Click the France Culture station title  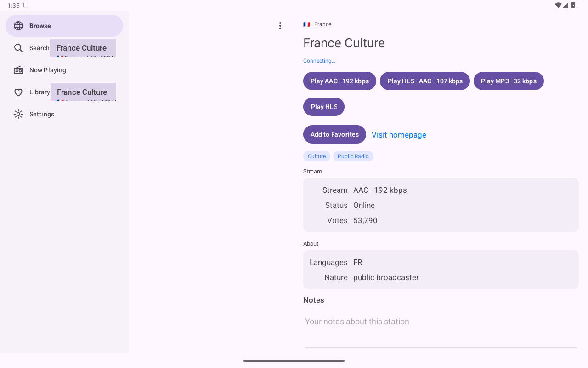click(344, 43)
